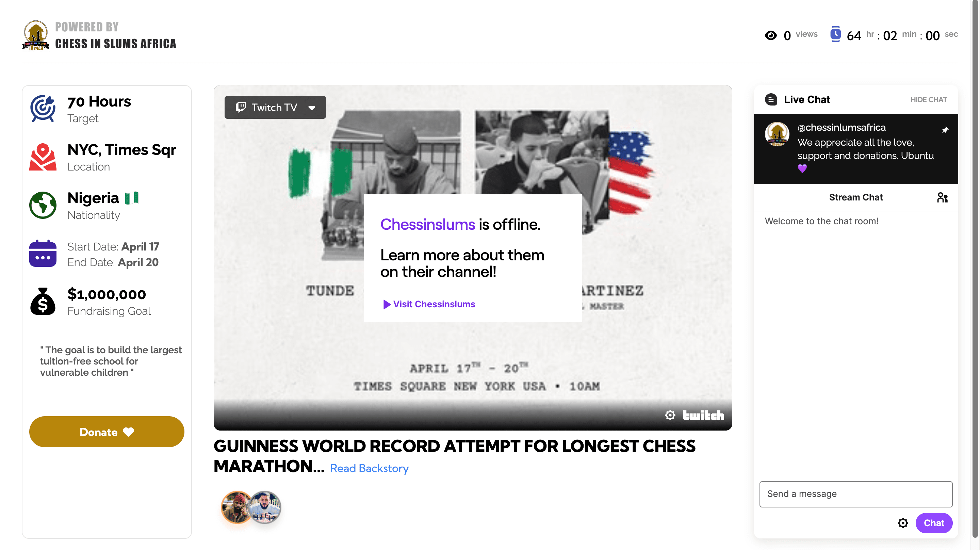980x550 pixels.
Task: Click the Welcome to the chat room message
Action: [x=822, y=221]
